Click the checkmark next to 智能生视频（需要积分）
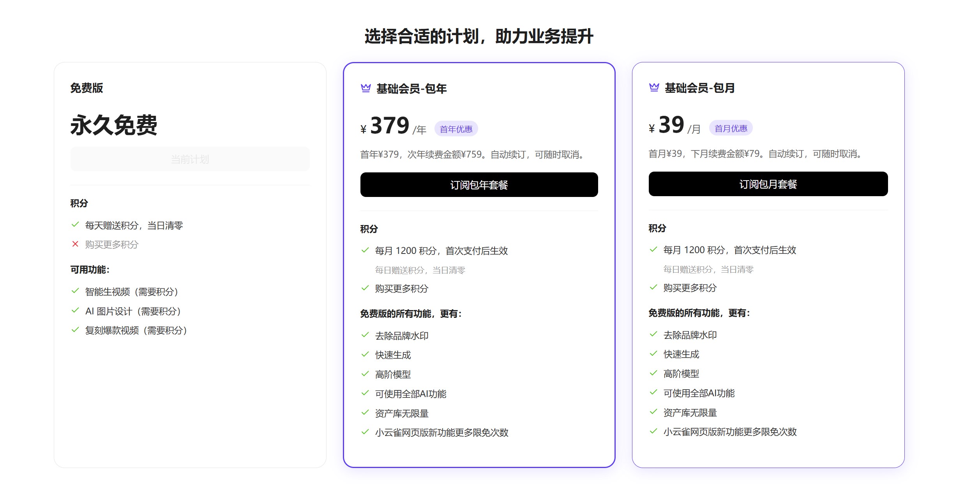This screenshot has height=484, width=980. (74, 291)
